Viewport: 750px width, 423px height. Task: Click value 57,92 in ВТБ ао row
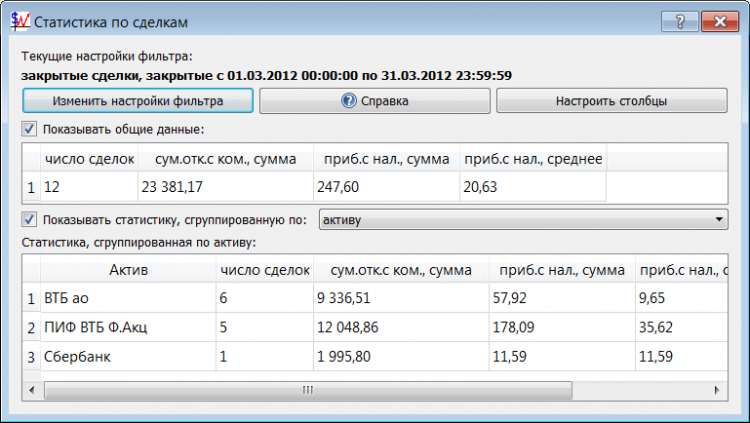[562, 298]
